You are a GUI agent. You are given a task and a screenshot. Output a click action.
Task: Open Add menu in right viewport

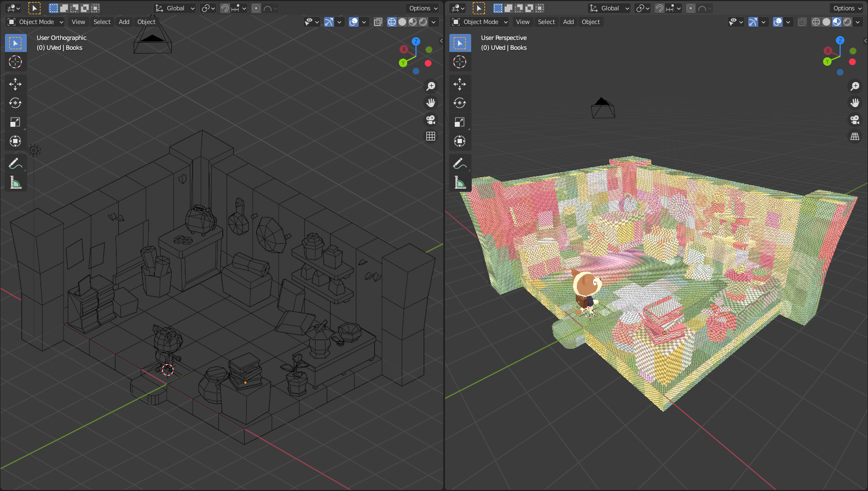coord(569,22)
